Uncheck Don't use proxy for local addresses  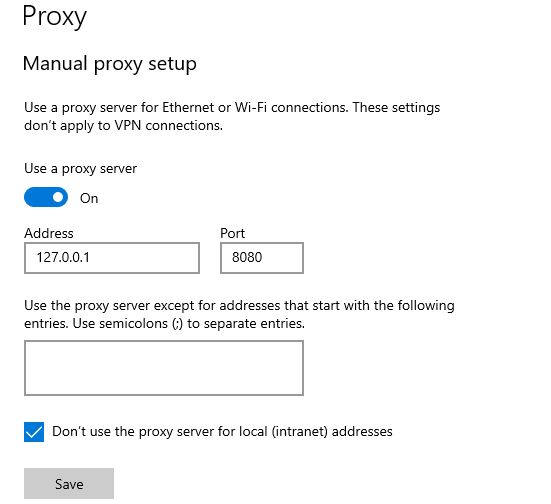[x=34, y=432]
